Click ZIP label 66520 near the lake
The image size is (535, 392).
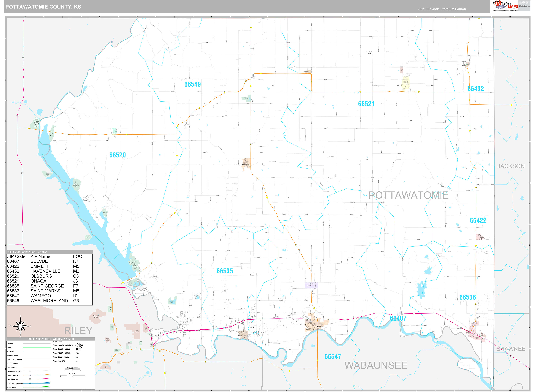click(x=117, y=155)
